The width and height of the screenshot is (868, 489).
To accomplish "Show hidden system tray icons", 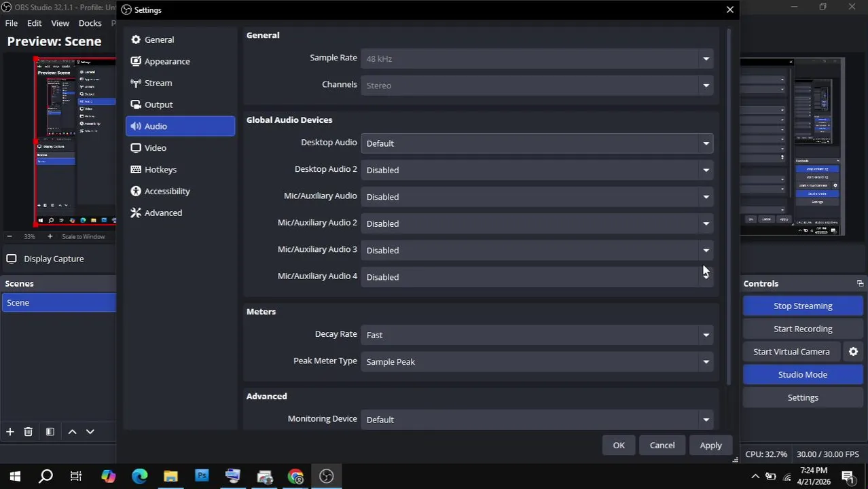I will (755, 477).
